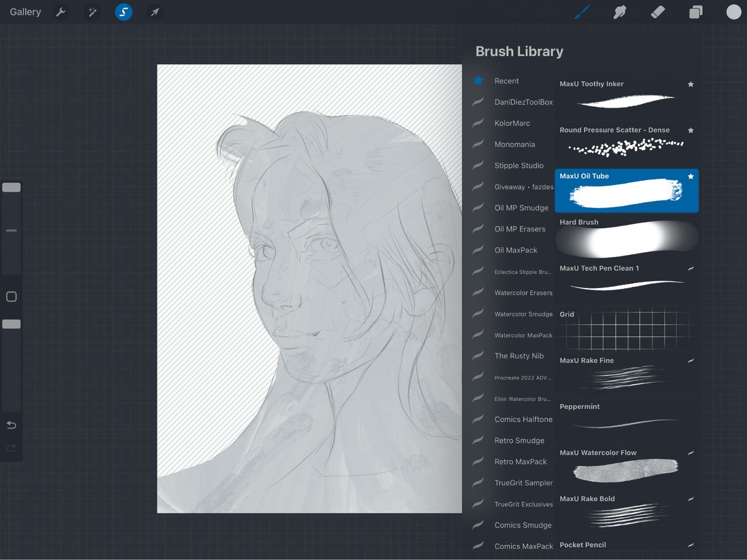Adjust the brush size slider
This screenshot has height=560, width=747.
tap(11, 187)
